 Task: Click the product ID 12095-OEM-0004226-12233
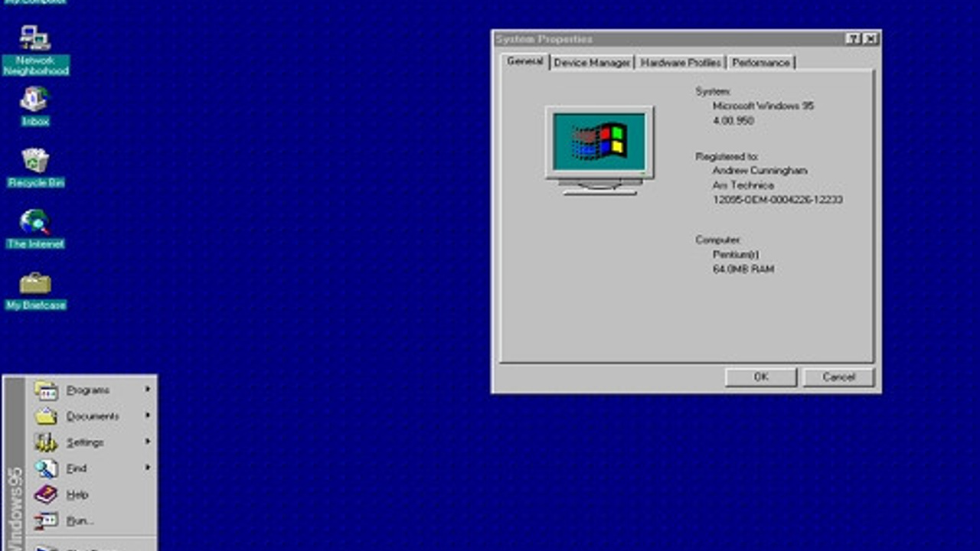click(x=778, y=200)
